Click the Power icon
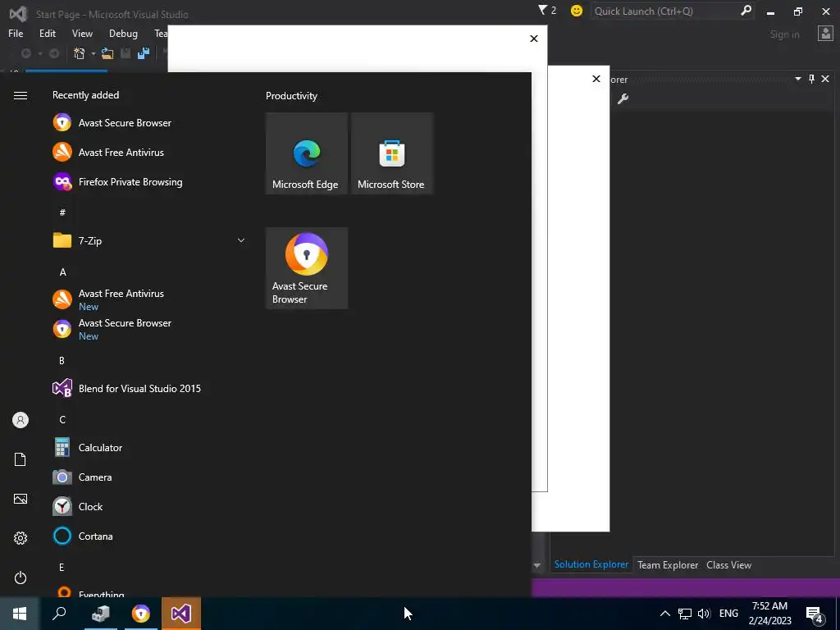 [x=21, y=577]
